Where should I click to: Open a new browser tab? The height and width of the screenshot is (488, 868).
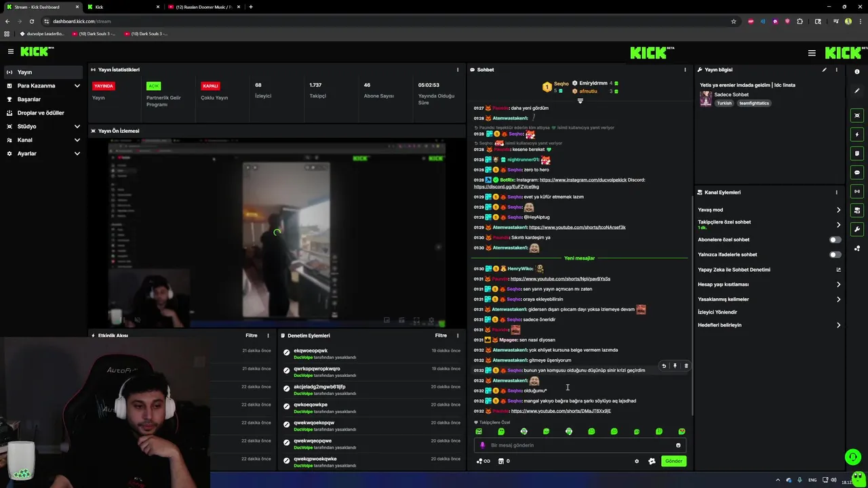(251, 7)
